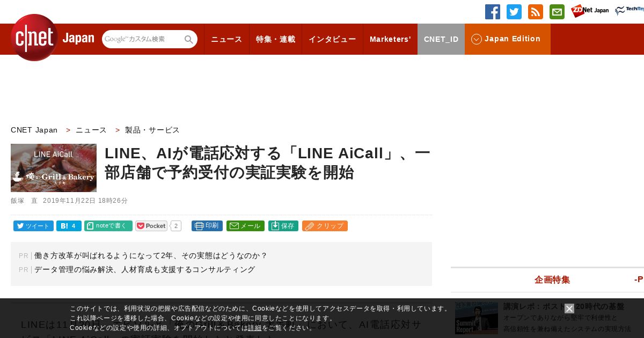Click the article headline text

pyautogui.click(x=267, y=163)
